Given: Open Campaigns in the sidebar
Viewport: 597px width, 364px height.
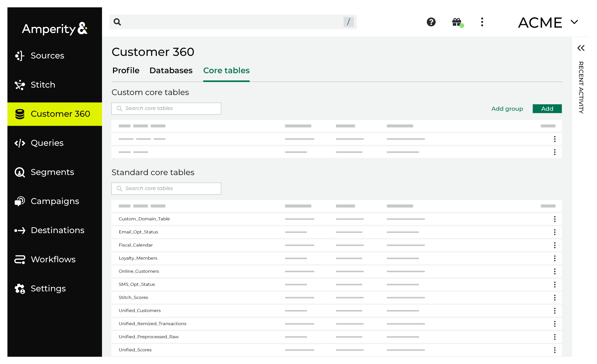Looking at the screenshot, I should click(54, 201).
